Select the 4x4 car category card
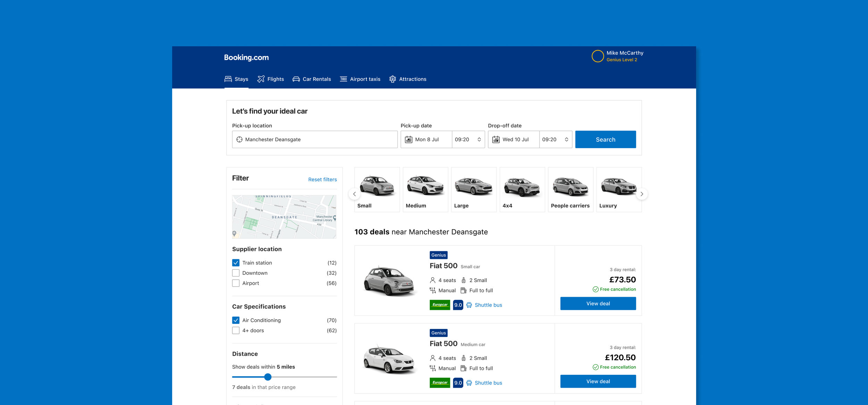This screenshot has width=868, height=405. (522, 189)
